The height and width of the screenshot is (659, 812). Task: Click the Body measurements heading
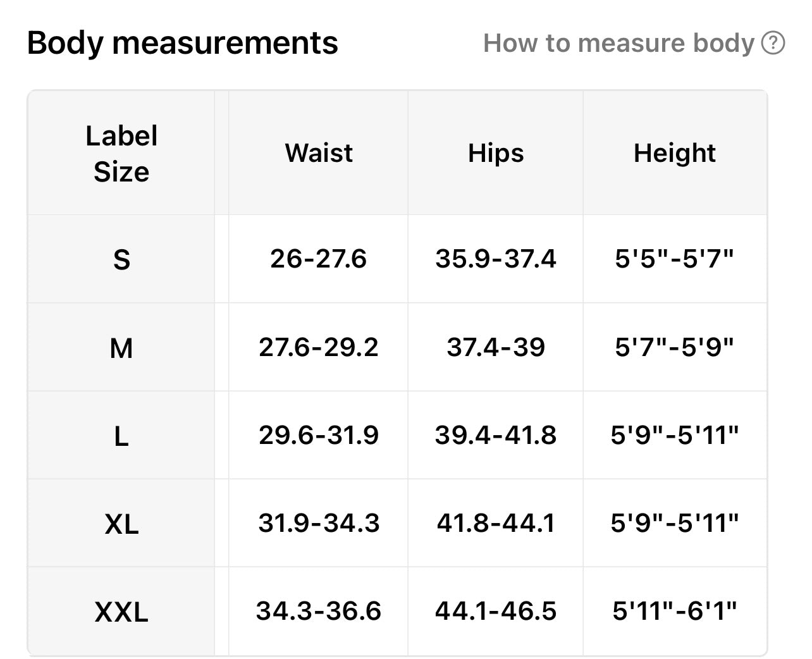click(182, 44)
